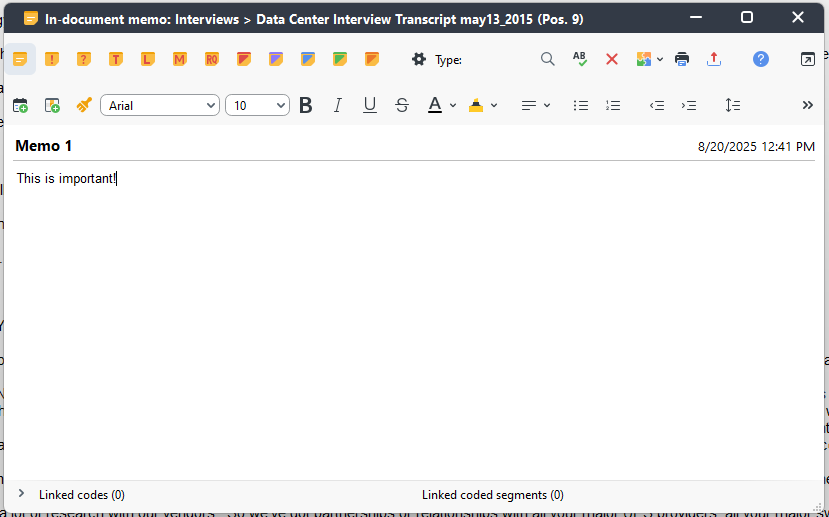
Task: Open the alignment dropdown arrow
Action: point(547,105)
